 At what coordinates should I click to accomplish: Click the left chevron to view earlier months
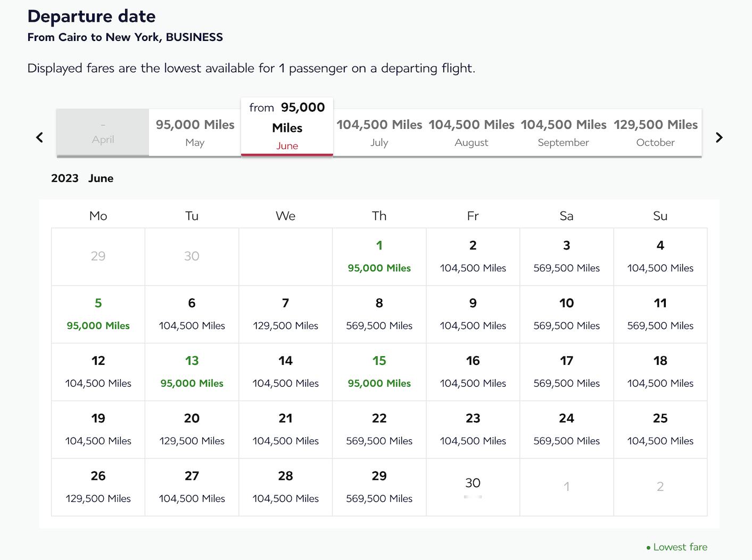point(39,137)
